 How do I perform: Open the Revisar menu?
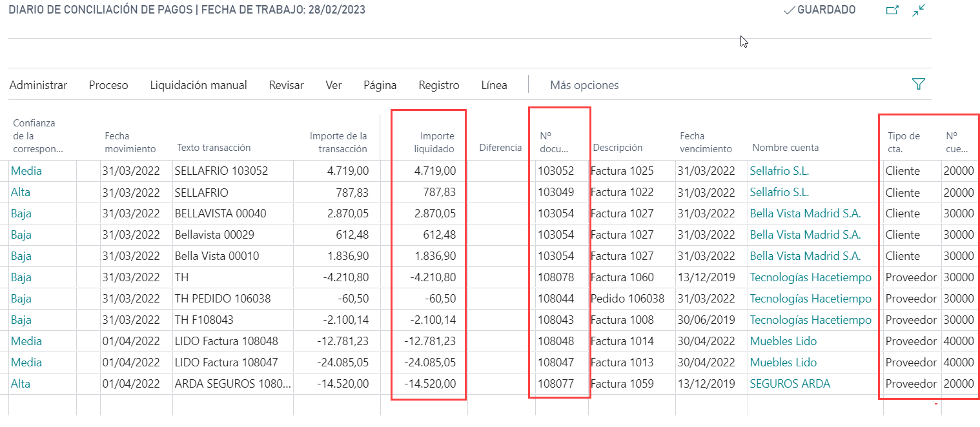tap(286, 85)
